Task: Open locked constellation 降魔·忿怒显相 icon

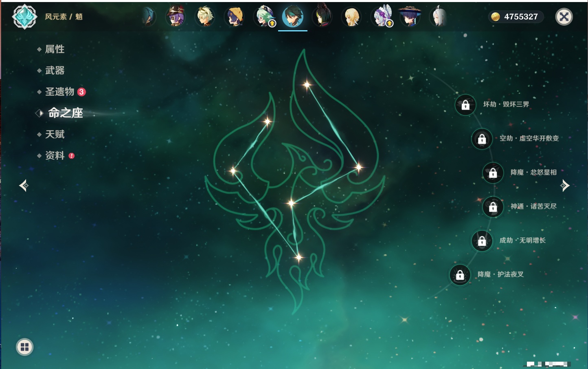Action: point(493,173)
